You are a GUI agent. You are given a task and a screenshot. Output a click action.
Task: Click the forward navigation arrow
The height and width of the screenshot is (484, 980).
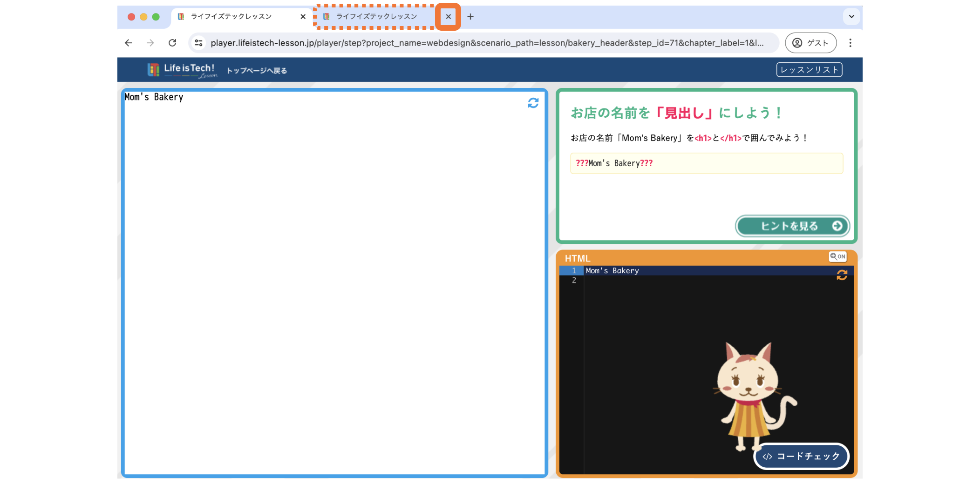pos(150,43)
